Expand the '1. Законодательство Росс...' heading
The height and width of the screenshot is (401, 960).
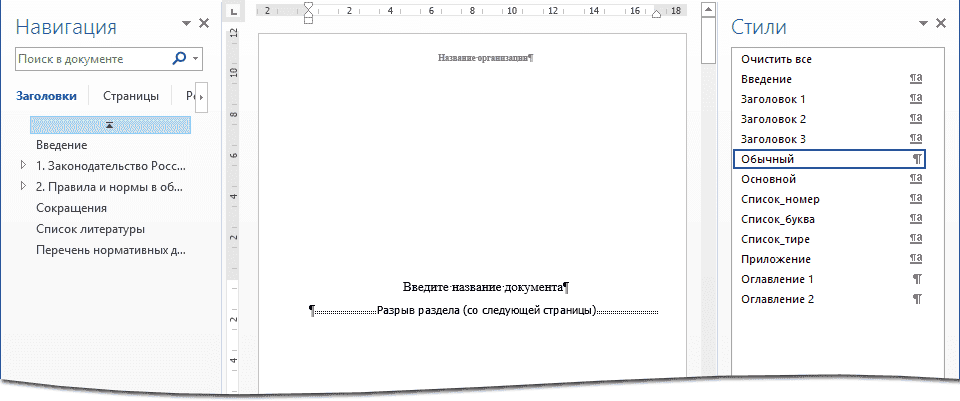pos(23,165)
